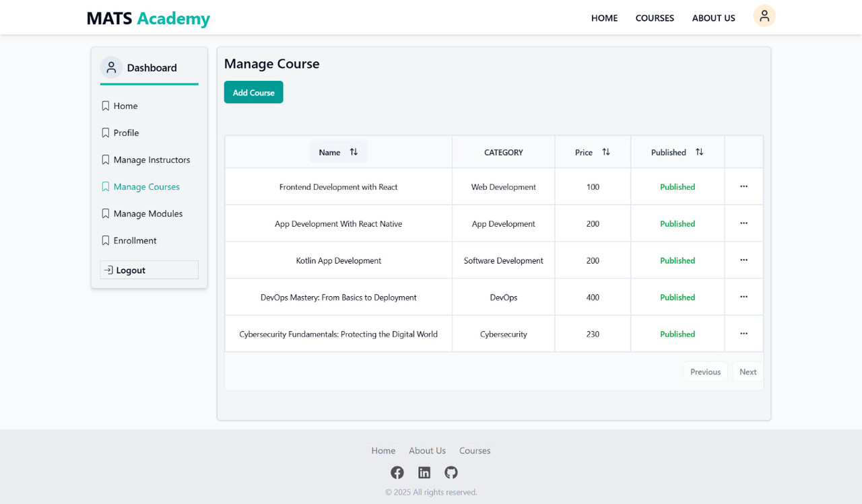This screenshot has width=862, height=504.
Task: Click the bookmark icon beside Home
Action: coord(106,106)
